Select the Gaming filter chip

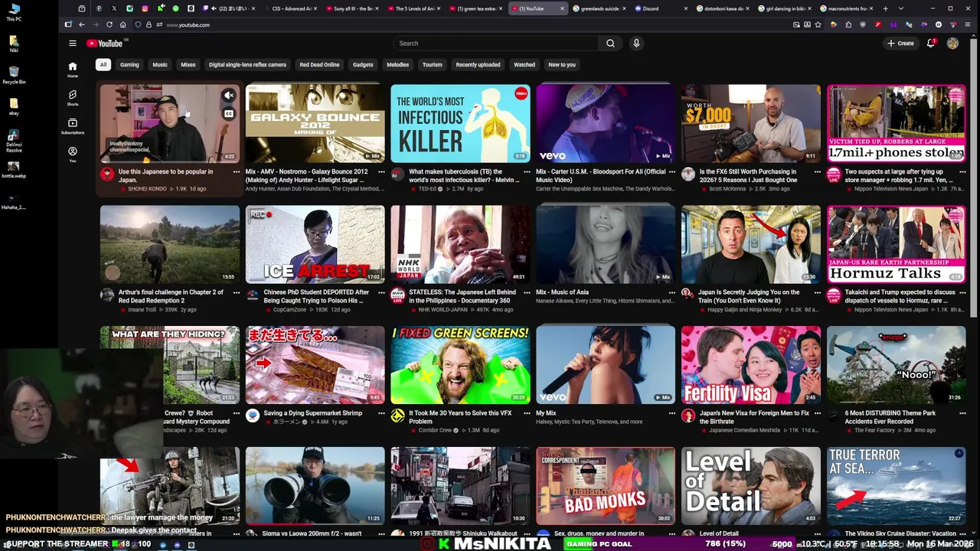(129, 65)
